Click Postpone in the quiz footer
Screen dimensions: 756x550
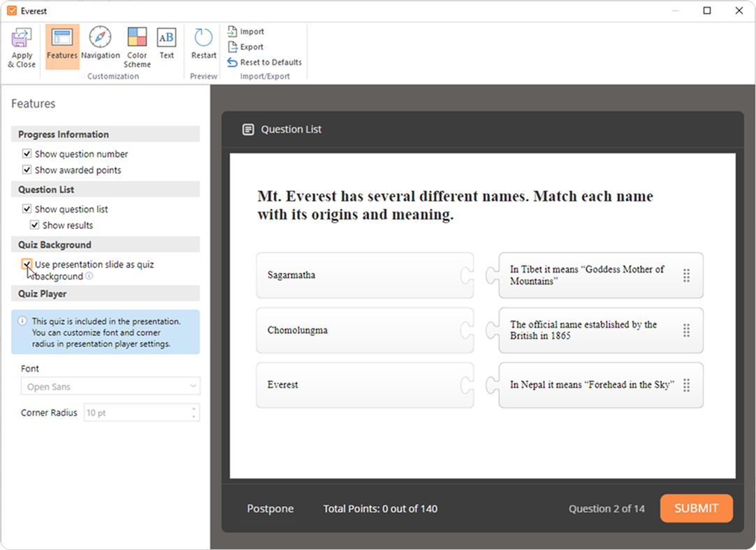(270, 509)
